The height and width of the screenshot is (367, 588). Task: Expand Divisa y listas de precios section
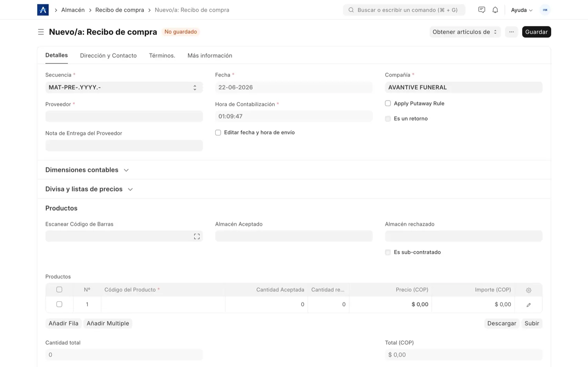(89, 189)
